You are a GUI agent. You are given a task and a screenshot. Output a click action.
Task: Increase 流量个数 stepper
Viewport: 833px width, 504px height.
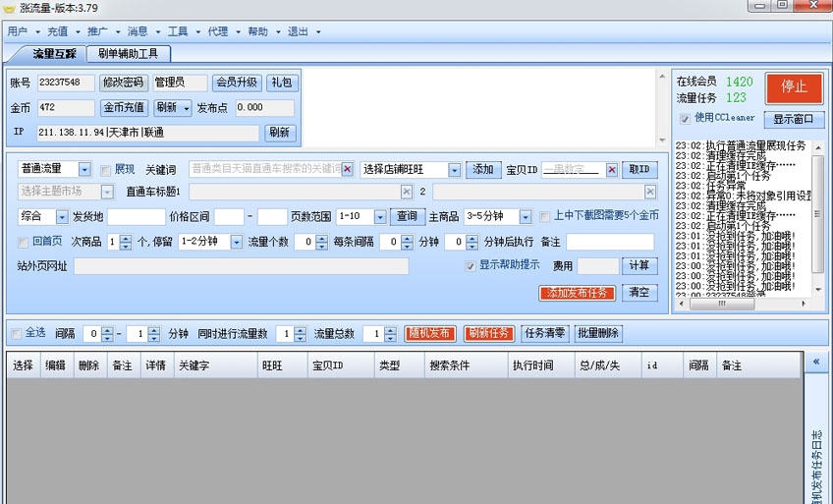tap(321, 239)
